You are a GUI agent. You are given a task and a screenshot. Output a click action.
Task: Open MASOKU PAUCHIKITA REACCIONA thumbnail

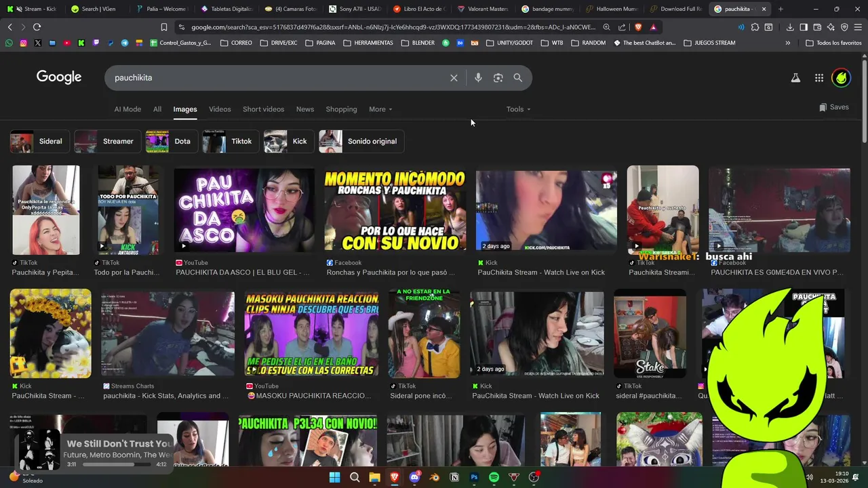pos(311,333)
